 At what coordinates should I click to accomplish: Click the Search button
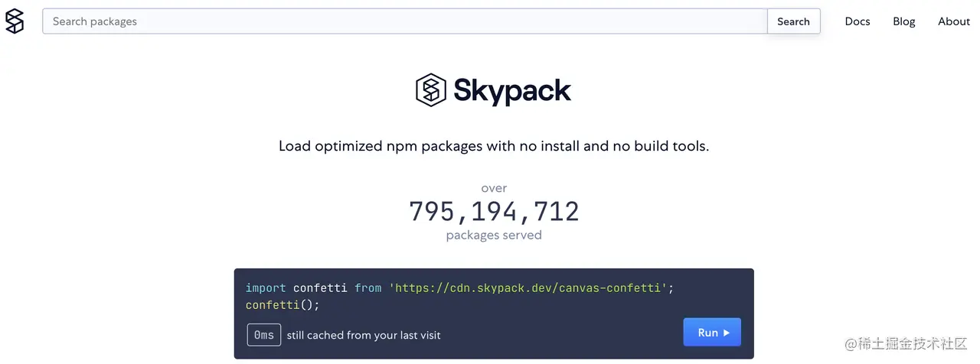click(793, 21)
